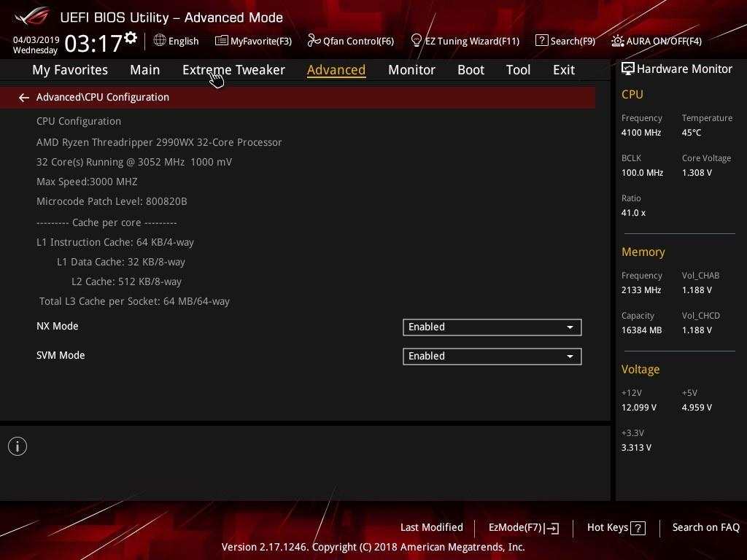This screenshot has width=747, height=560.
Task: Click Last Modified button
Action: pyautogui.click(x=432, y=528)
